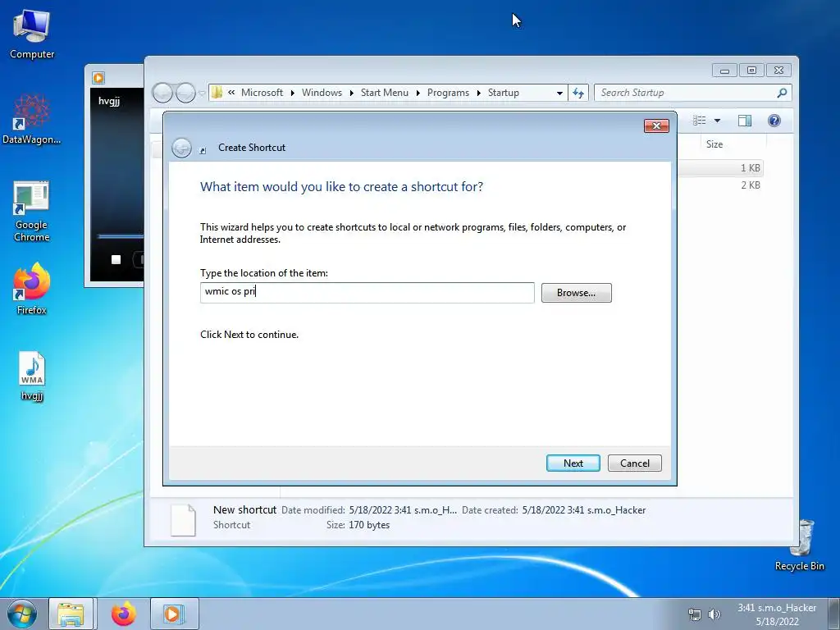Image resolution: width=840 pixels, height=630 pixels.
Task: Open Windows Explorer from the taskbar
Action: (x=71, y=614)
